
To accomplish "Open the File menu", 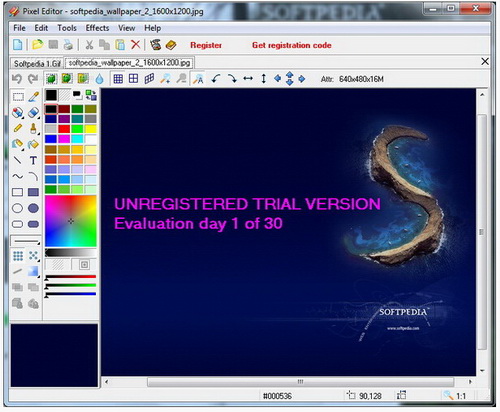I will click(x=19, y=28).
